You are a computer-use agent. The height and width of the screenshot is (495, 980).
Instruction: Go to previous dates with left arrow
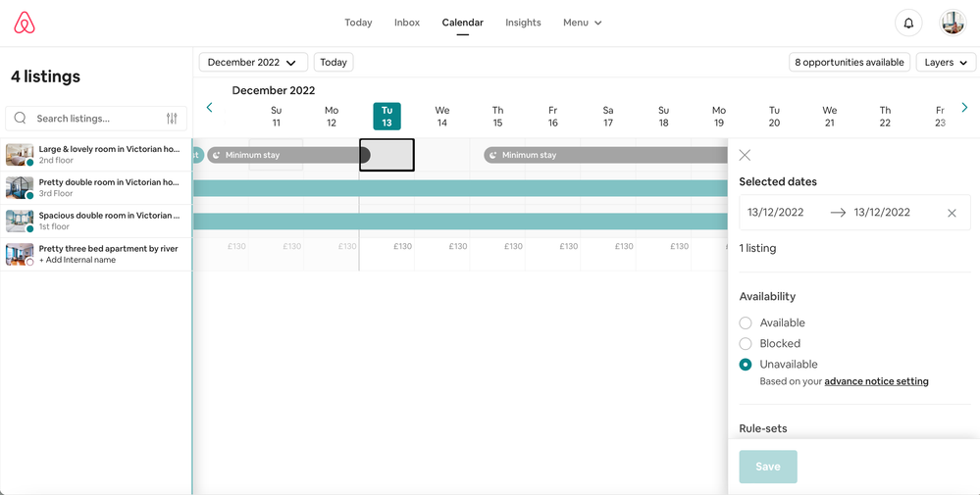pyautogui.click(x=210, y=108)
